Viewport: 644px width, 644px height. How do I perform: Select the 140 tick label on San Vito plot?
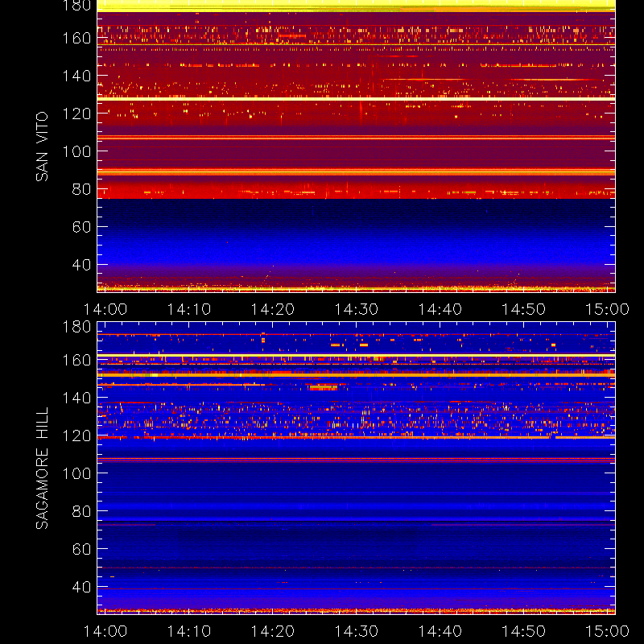(x=76, y=76)
